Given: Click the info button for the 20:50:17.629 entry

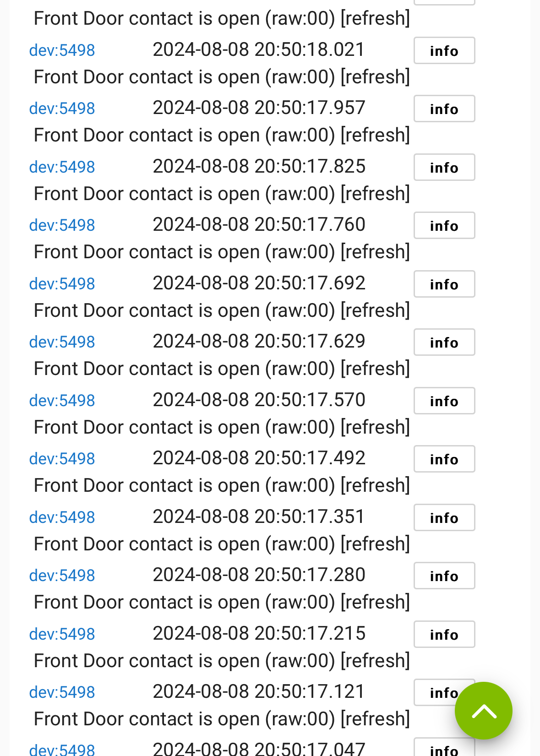Looking at the screenshot, I should 444,342.
